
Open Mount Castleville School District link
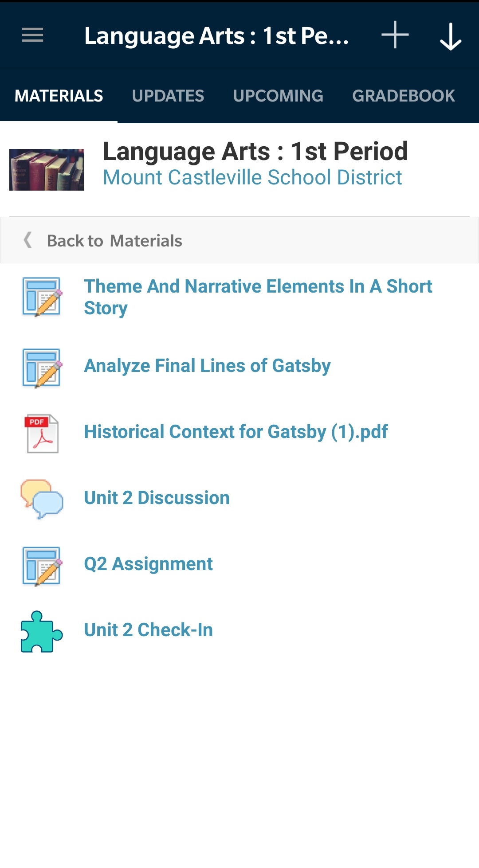(x=252, y=177)
